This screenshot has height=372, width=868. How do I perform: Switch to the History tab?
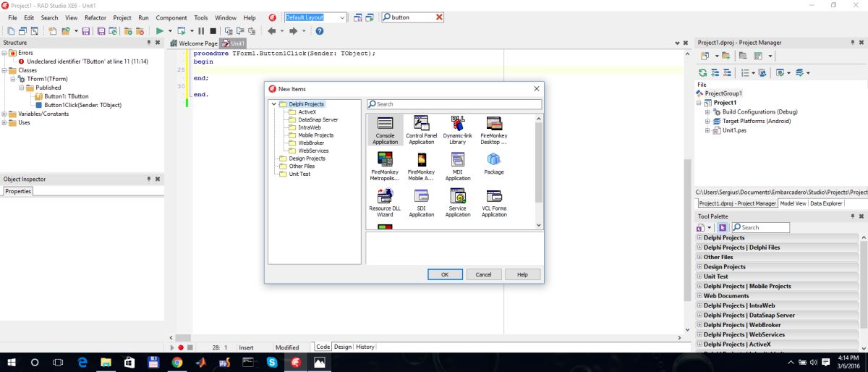(365, 347)
